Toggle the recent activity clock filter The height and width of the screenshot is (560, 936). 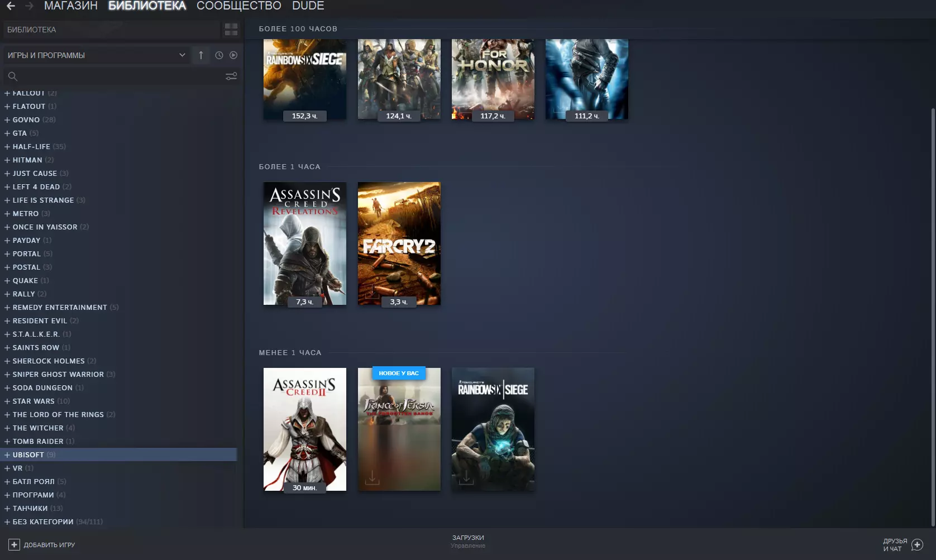click(x=219, y=55)
